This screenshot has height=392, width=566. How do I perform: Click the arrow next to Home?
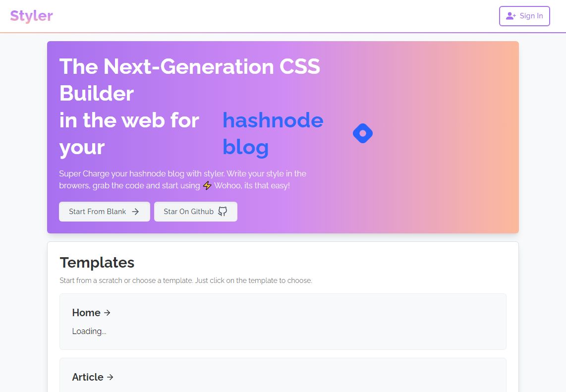(x=107, y=313)
